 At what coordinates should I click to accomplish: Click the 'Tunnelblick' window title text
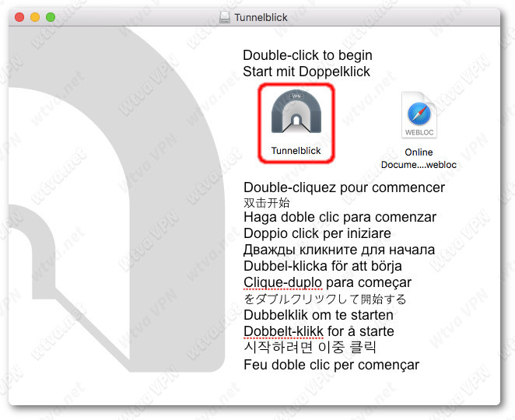click(261, 17)
